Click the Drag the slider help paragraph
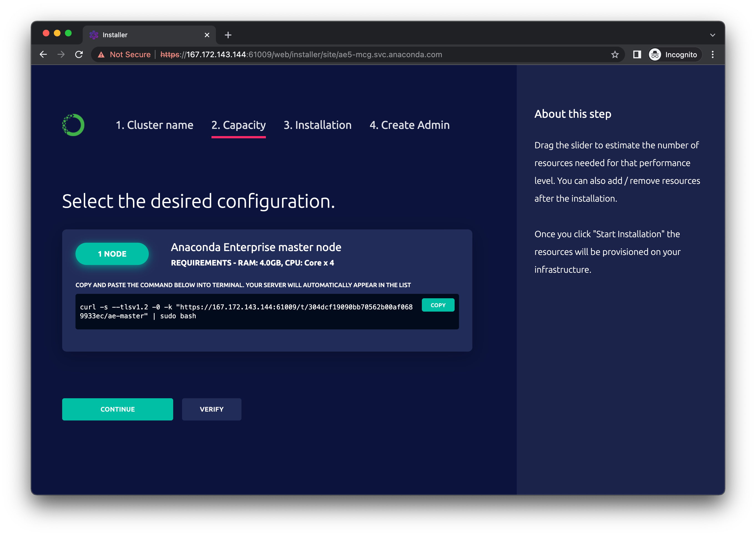The width and height of the screenshot is (756, 536). (617, 172)
